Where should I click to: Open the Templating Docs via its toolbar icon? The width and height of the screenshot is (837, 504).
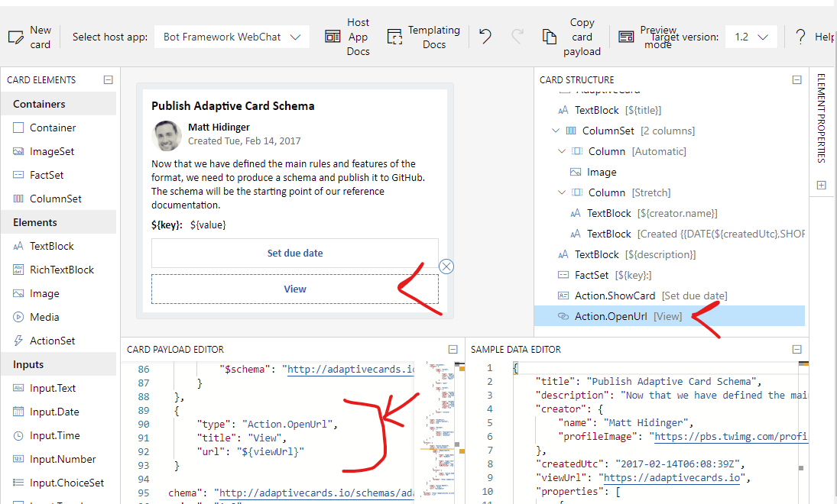395,35
